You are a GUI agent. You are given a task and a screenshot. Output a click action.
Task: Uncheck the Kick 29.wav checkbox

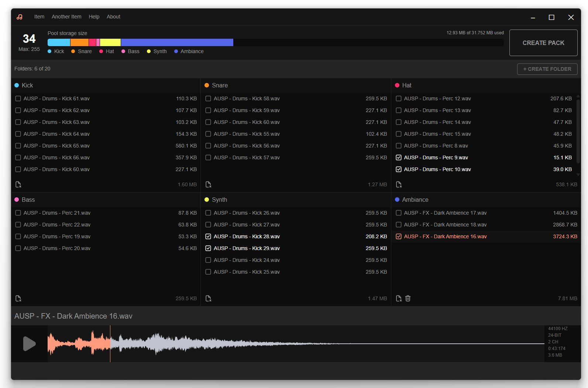pyautogui.click(x=208, y=248)
